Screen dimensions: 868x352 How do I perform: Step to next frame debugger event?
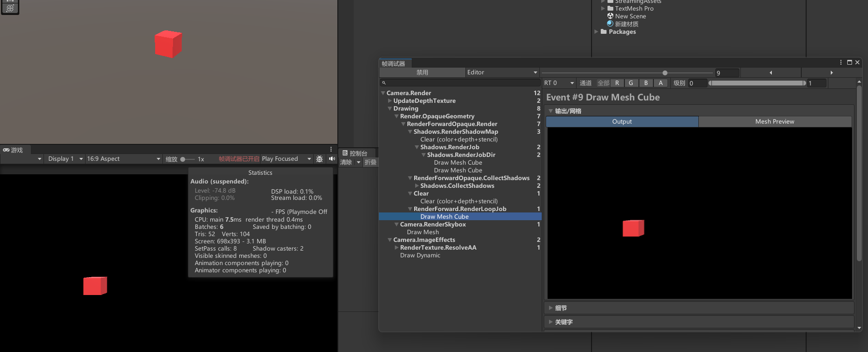[831, 72]
